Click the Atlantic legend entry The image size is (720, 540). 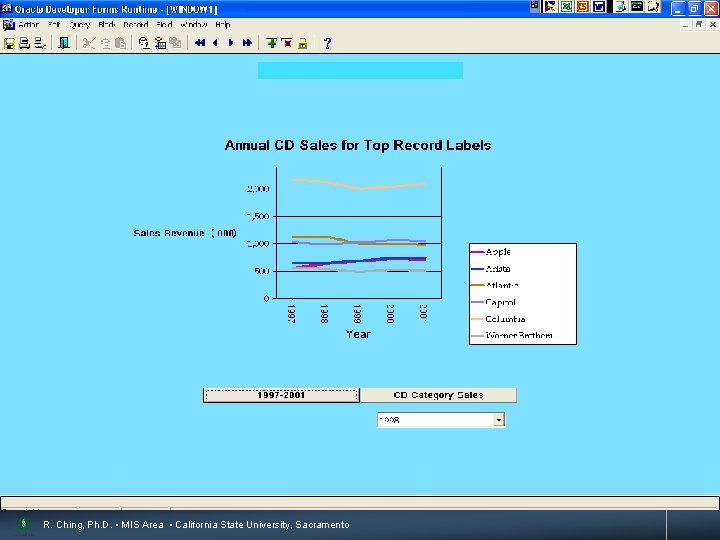click(495, 285)
